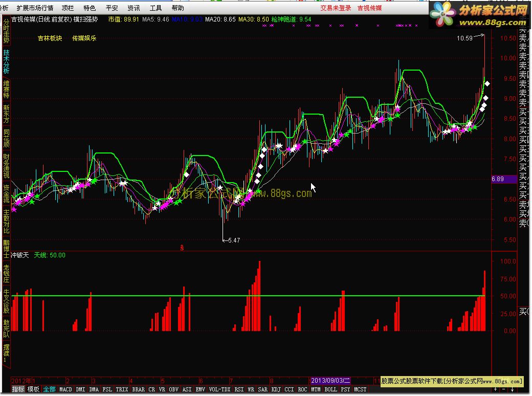This screenshot has height=396, width=532.
Task: Switch to the 分时走势 side tab
Action: (x=6, y=31)
